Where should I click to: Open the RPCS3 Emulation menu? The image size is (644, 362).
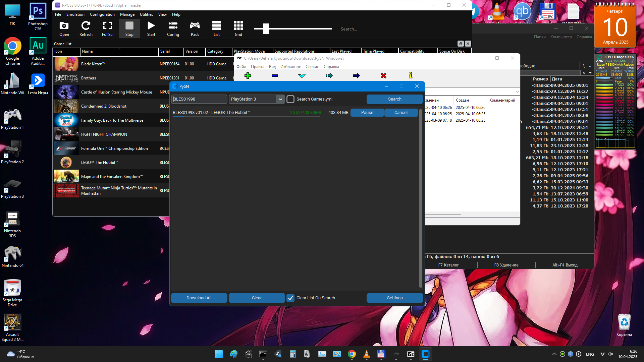(x=75, y=14)
